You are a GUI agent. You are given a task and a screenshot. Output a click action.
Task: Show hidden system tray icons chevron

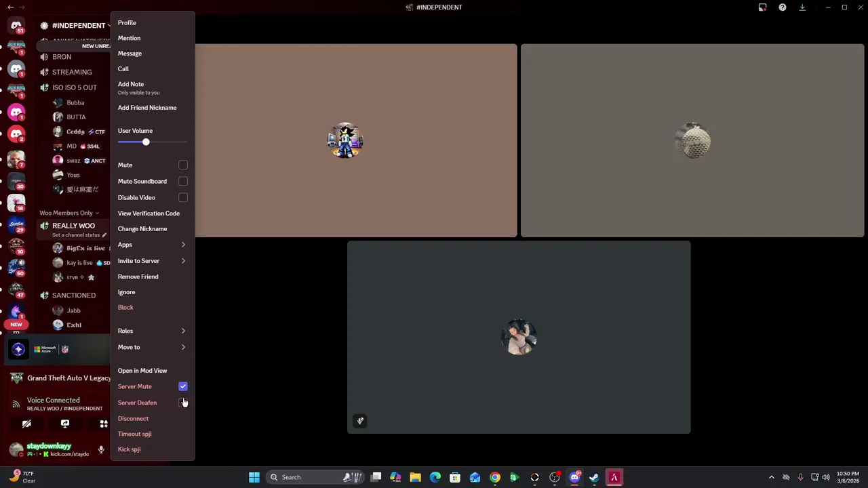coord(771,477)
